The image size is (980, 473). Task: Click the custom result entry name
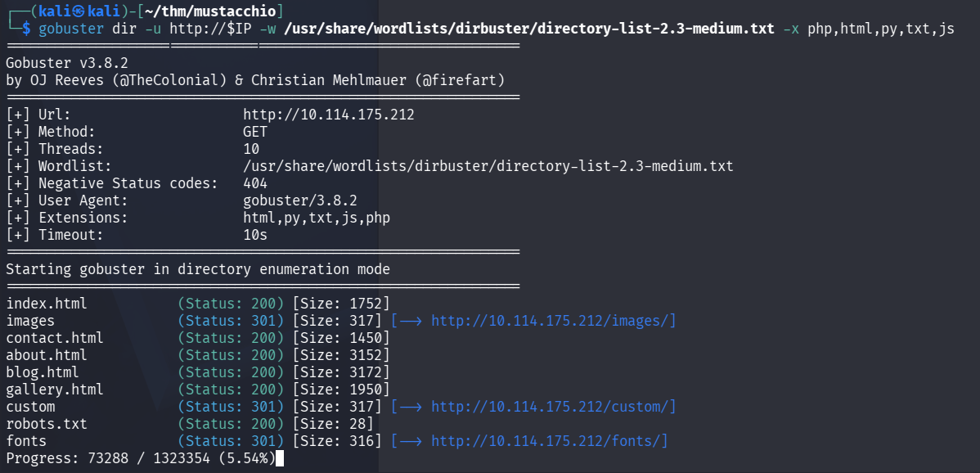pyautogui.click(x=30, y=407)
